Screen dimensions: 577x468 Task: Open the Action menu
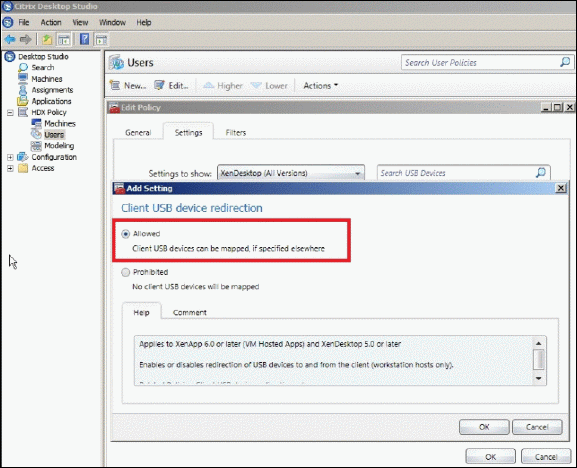[x=51, y=22]
